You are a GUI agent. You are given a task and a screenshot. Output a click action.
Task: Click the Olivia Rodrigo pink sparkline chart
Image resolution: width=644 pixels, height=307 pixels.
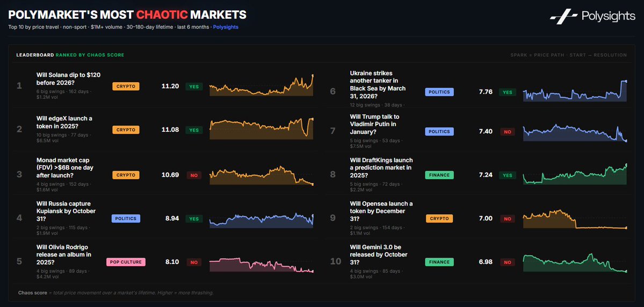click(262, 265)
